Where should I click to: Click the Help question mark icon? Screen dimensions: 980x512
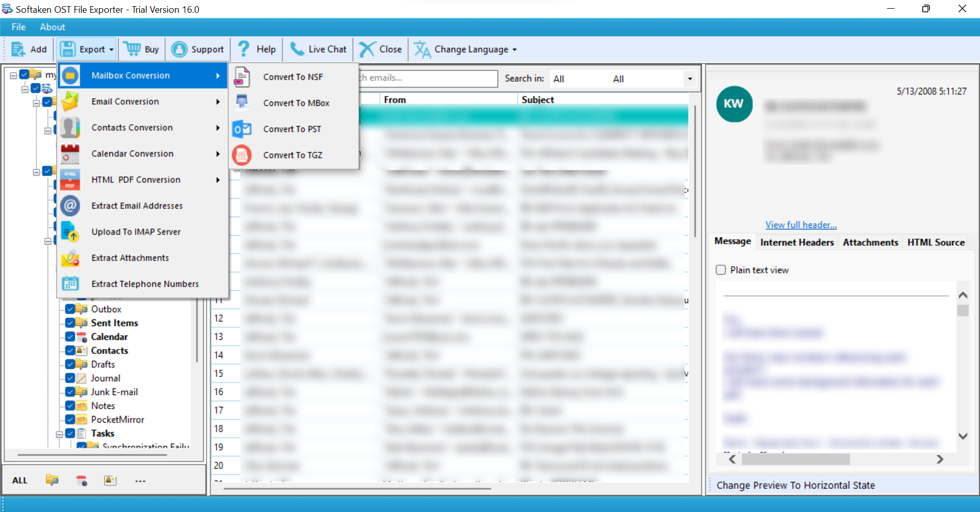point(244,49)
